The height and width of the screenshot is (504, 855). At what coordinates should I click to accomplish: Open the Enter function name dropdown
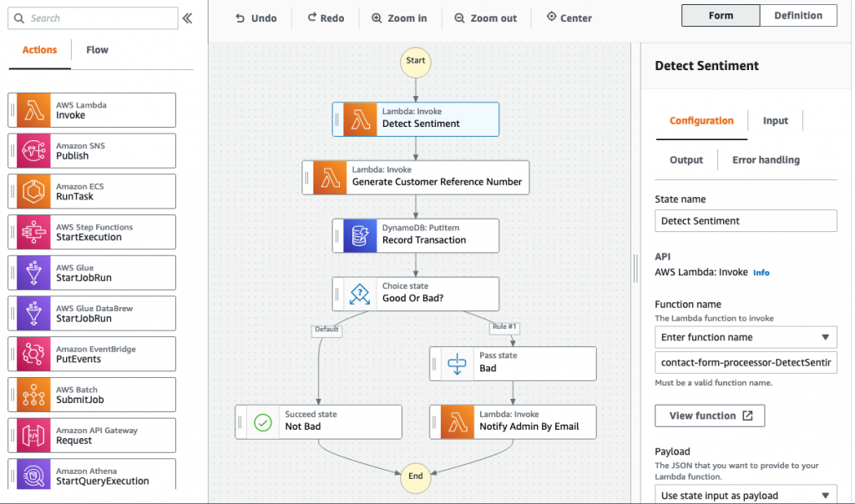click(746, 337)
